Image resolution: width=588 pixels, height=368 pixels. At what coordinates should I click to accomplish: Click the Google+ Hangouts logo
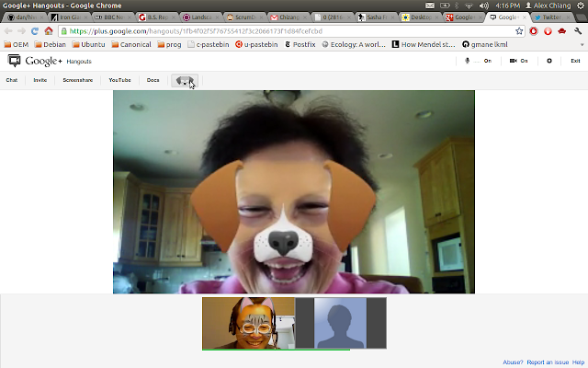pyautogui.click(x=50, y=61)
